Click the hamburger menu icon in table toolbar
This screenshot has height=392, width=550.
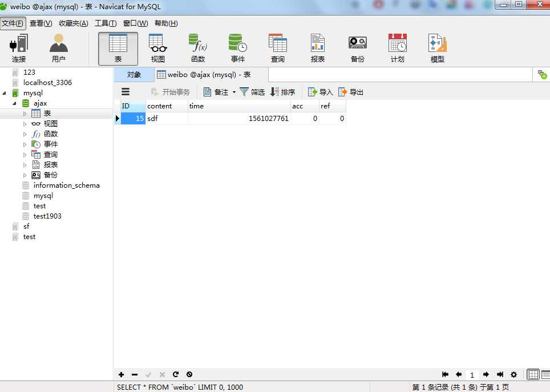point(126,92)
